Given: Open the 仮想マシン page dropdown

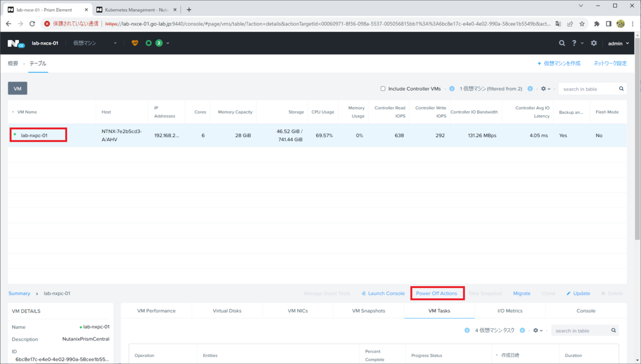Looking at the screenshot, I should pos(95,43).
